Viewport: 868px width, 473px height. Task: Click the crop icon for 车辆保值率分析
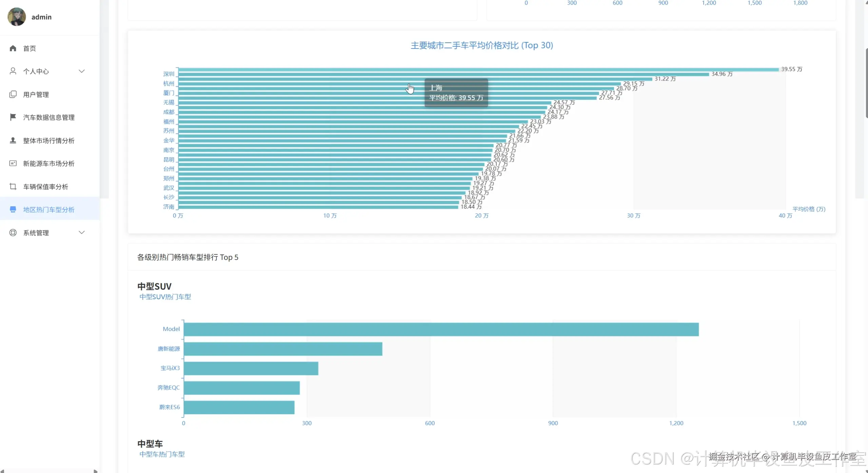tap(13, 186)
